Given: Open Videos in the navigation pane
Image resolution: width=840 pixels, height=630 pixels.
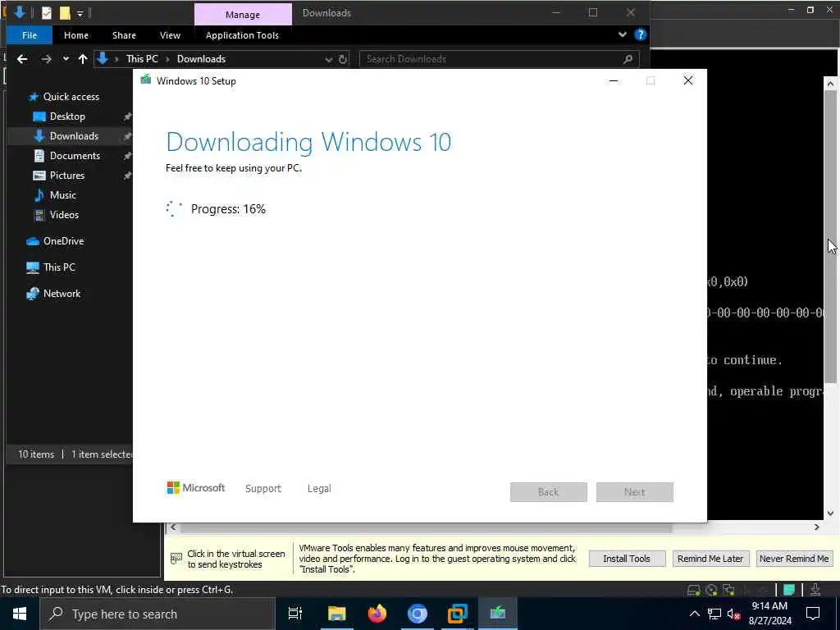Looking at the screenshot, I should pyautogui.click(x=64, y=215).
